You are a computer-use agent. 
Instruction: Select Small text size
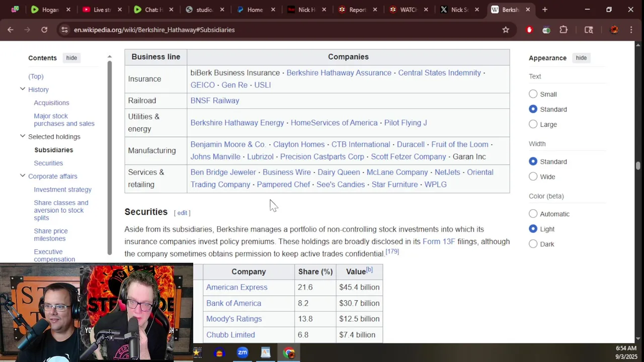pos(533,94)
